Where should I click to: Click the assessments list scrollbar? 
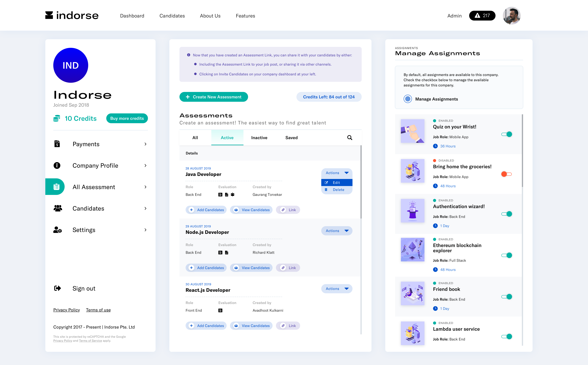coord(361,182)
